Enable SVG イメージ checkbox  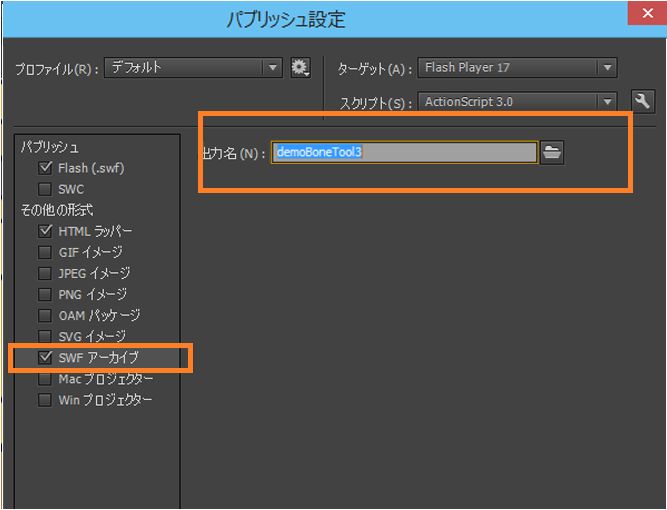tap(45, 336)
